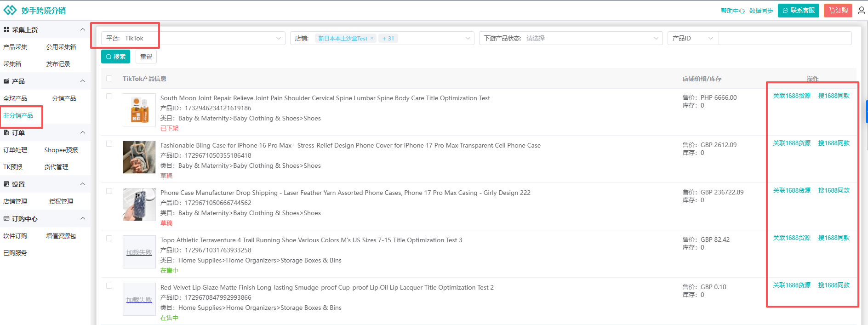
Task: Click the 重置 reset button
Action: click(x=146, y=57)
